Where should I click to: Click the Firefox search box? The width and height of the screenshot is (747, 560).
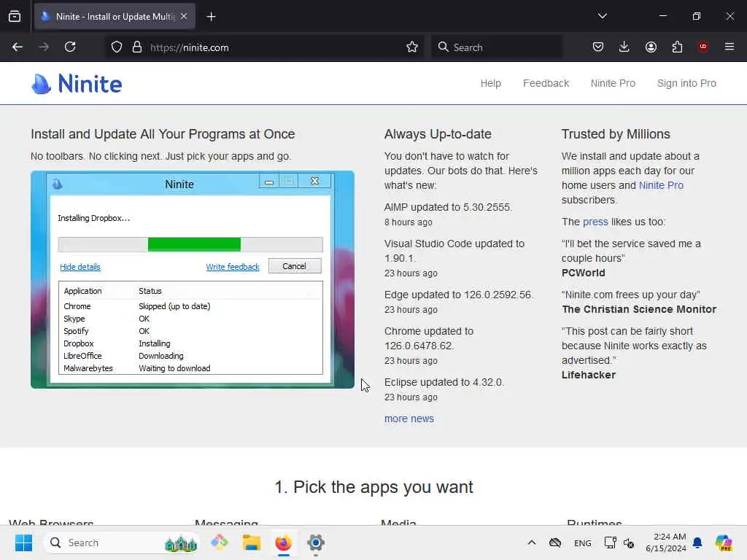(498, 47)
